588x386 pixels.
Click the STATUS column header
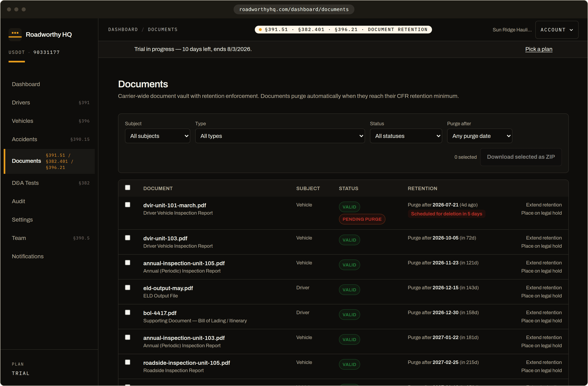click(348, 189)
